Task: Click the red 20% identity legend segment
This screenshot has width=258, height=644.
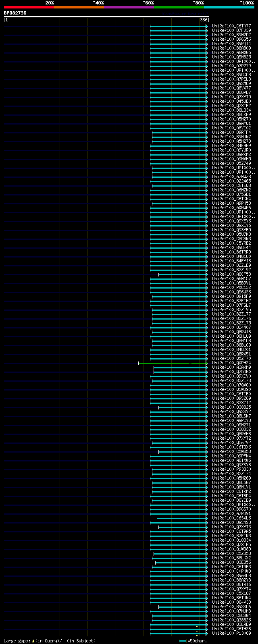Action: pos(29,7)
